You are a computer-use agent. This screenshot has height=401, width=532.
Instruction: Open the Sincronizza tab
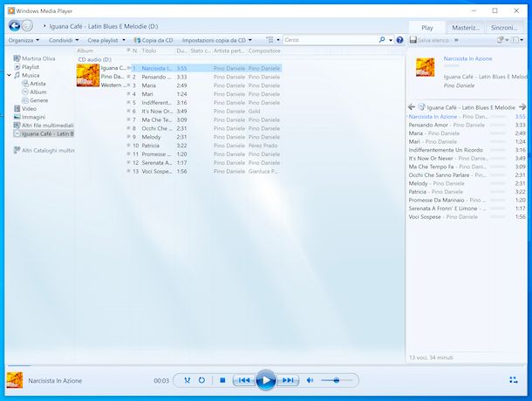[x=504, y=28]
